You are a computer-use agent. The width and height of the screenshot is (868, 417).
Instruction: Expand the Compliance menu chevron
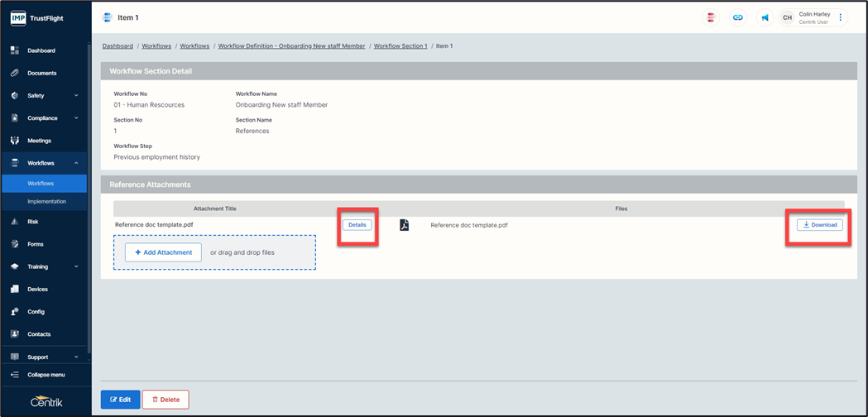76,118
